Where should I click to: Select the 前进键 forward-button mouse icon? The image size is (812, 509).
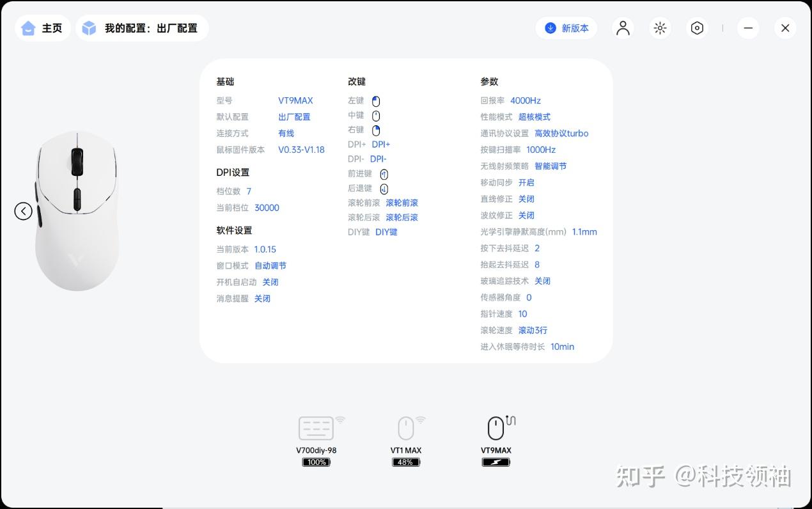click(384, 174)
